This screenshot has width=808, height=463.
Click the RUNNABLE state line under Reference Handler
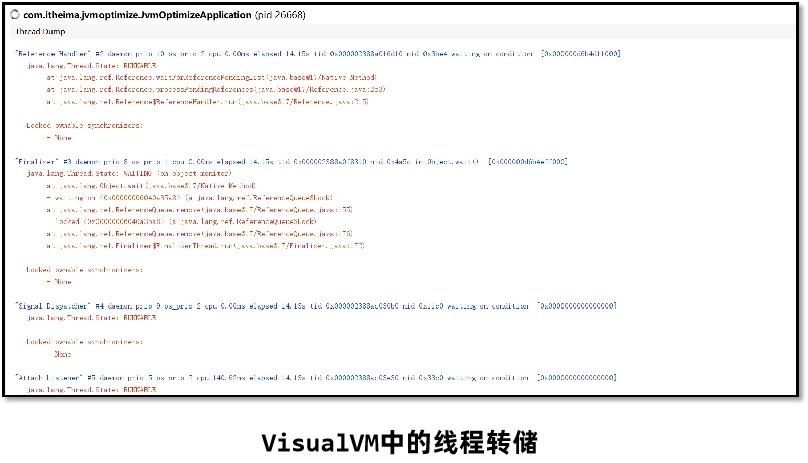(91, 66)
